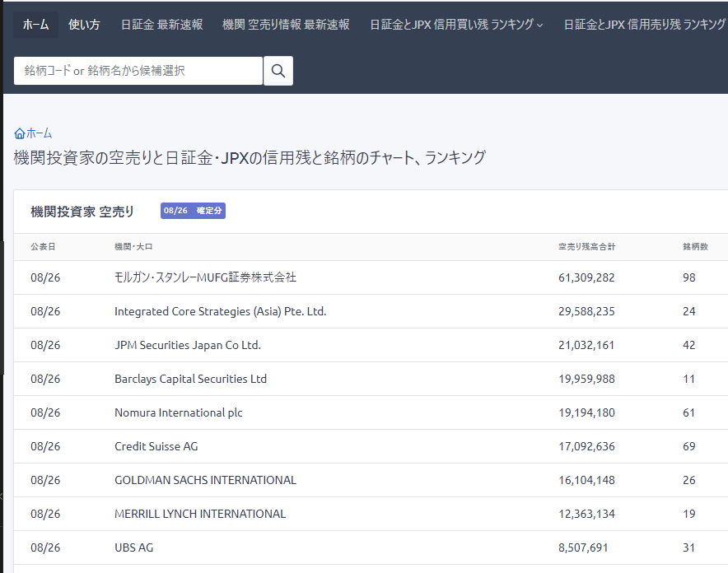Open 日証金とJPX 信用売り残 ランキング menu
The width and height of the screenshot is (728, 573).
[644, 25]
